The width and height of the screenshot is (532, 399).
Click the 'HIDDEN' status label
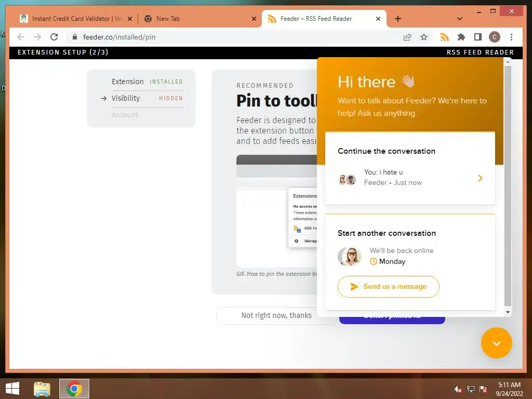171,98
